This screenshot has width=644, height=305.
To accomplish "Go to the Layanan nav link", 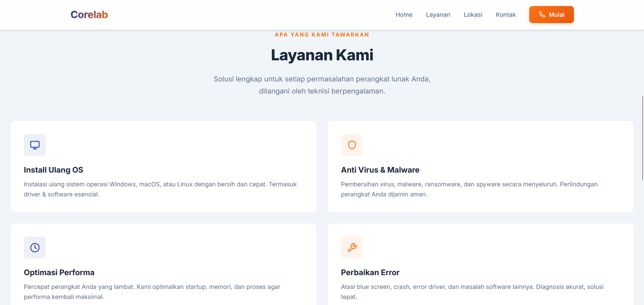I will pos(438,15).
